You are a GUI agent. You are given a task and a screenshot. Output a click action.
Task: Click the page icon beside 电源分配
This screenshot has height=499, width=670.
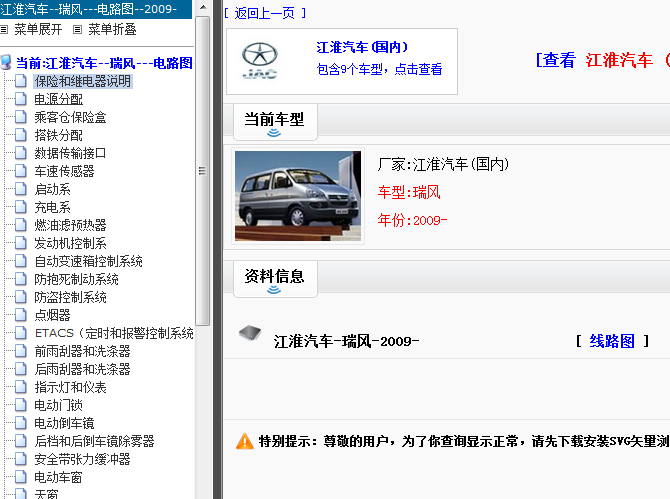click(x=21, y=99)
